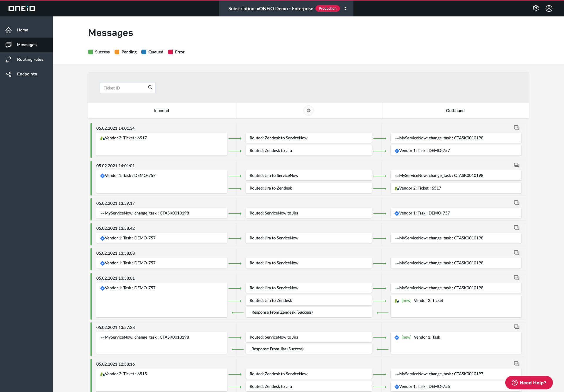Open settings gear icon
Image resolution: width=564 pixels, height=392 pixels.
[x=536, y=9]
